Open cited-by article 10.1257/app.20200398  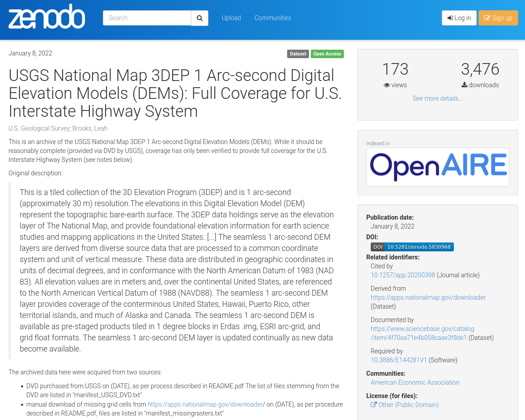pos(402,275)
